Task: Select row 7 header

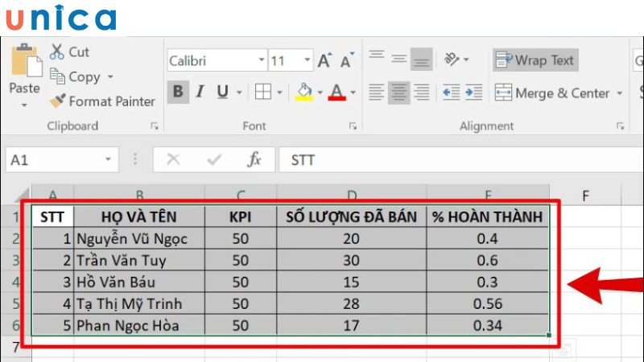Action: click(15, 348)
